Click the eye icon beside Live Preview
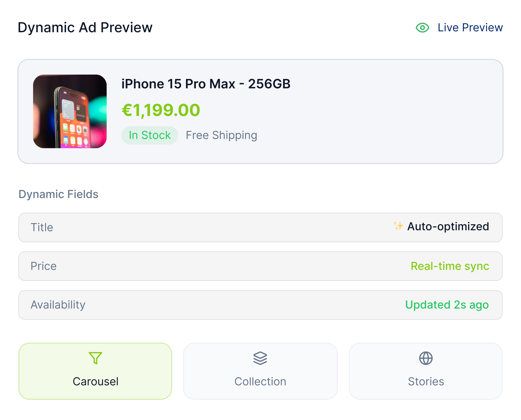521x420 pixels. click(x=422, y=28)
